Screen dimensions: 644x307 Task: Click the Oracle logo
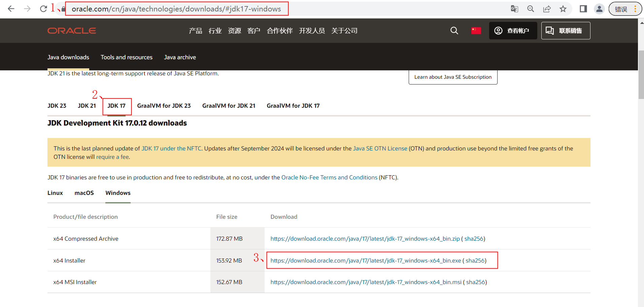72,31
